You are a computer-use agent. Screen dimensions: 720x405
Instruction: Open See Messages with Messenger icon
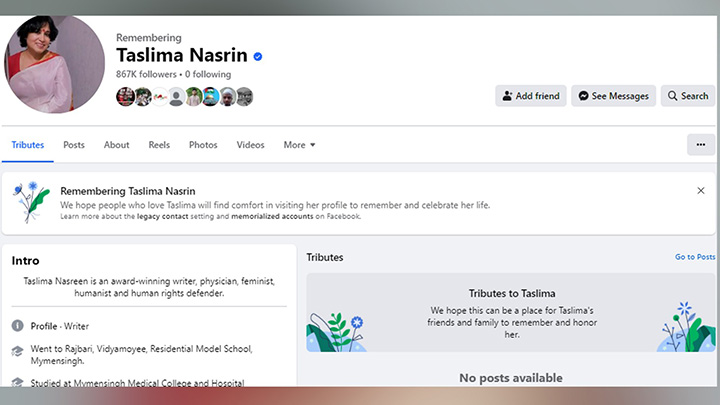click(613, 96)
